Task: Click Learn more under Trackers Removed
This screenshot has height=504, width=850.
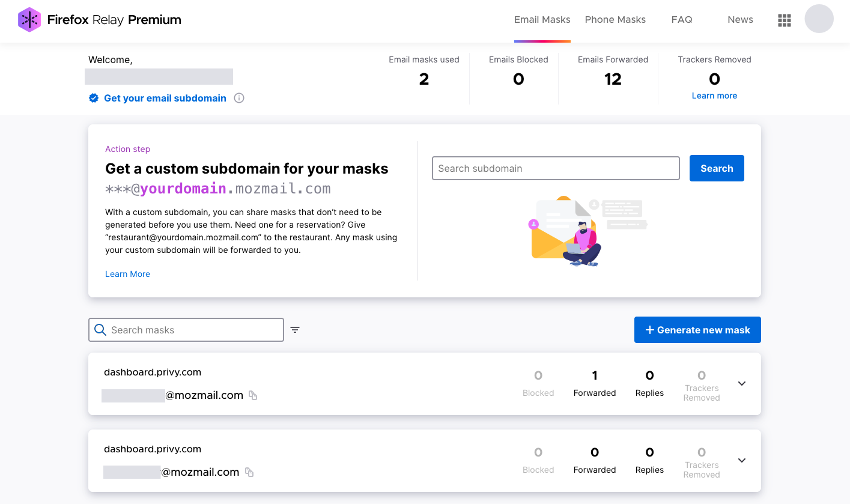Action: (714, 96)
